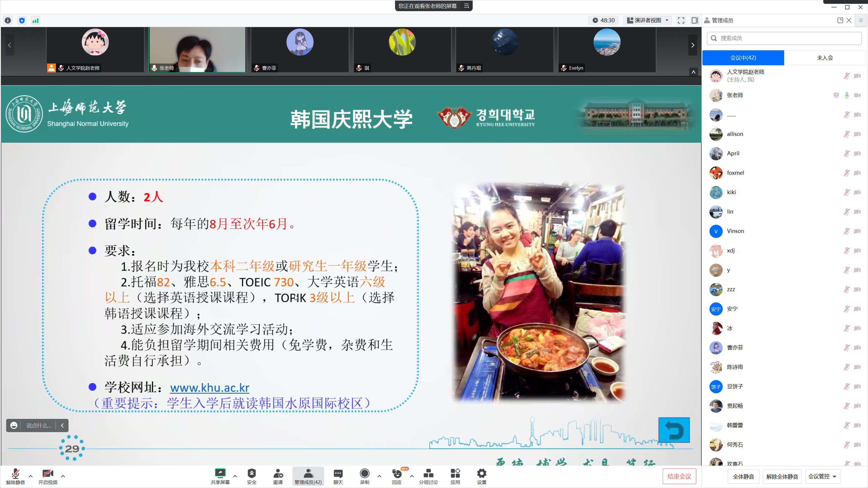
Task: Click the red end meeting button
Action: coord(679,476)
